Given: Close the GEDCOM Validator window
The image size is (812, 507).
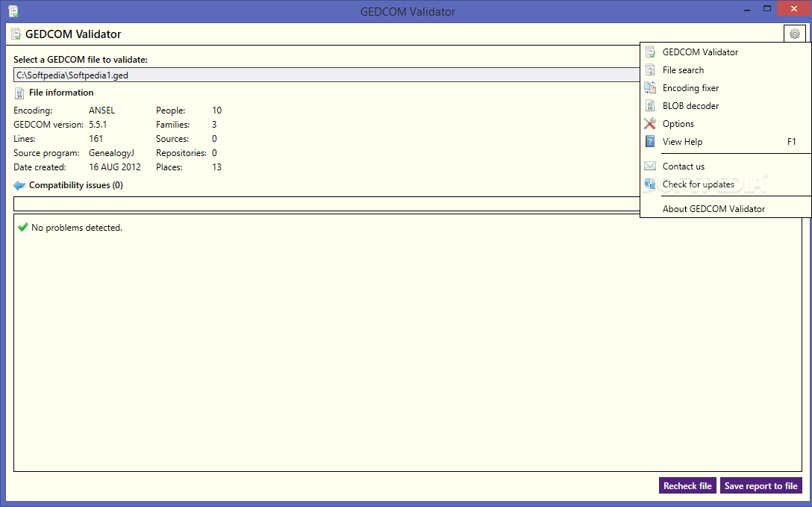Looking at the screenshot, I should click(x=794, y=9).
